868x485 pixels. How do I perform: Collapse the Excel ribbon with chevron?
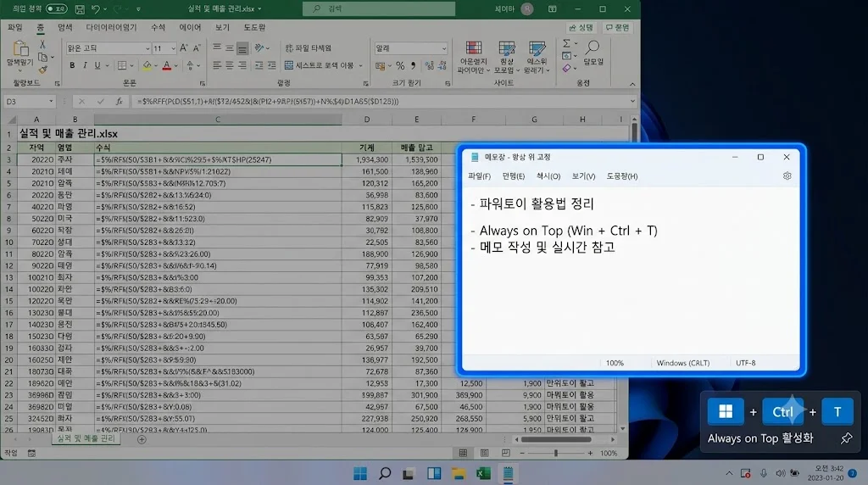pos(632,84)
